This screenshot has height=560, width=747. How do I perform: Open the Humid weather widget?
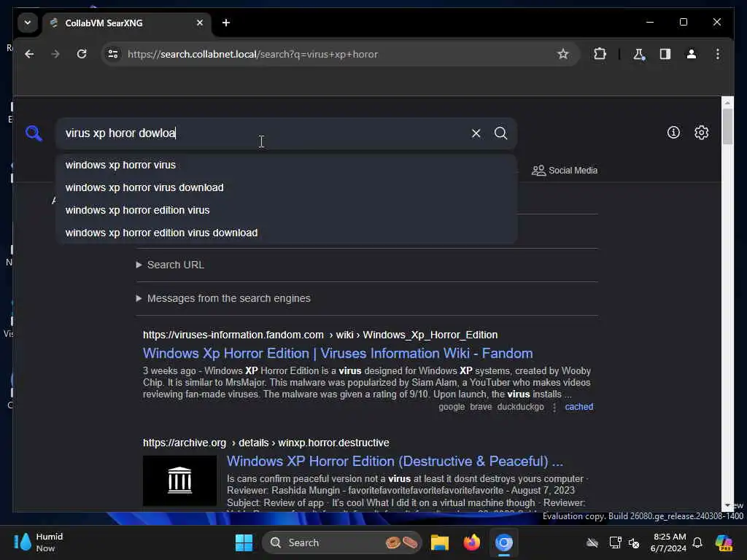click(39, 542)
